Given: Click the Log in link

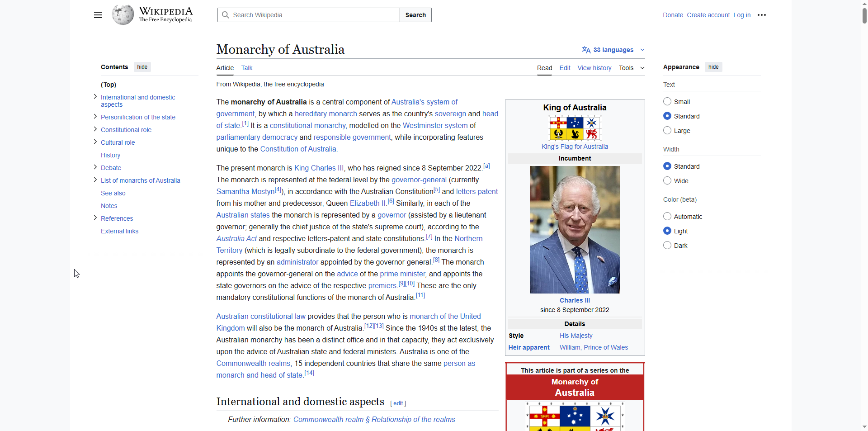Looking at the screenshot, I should point(742,15).
